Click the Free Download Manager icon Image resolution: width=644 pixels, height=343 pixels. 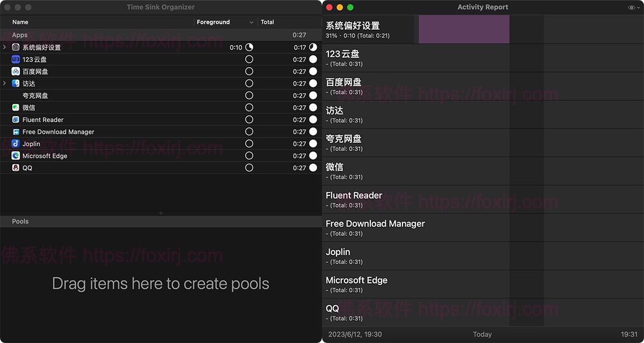(x=15, y=132)
